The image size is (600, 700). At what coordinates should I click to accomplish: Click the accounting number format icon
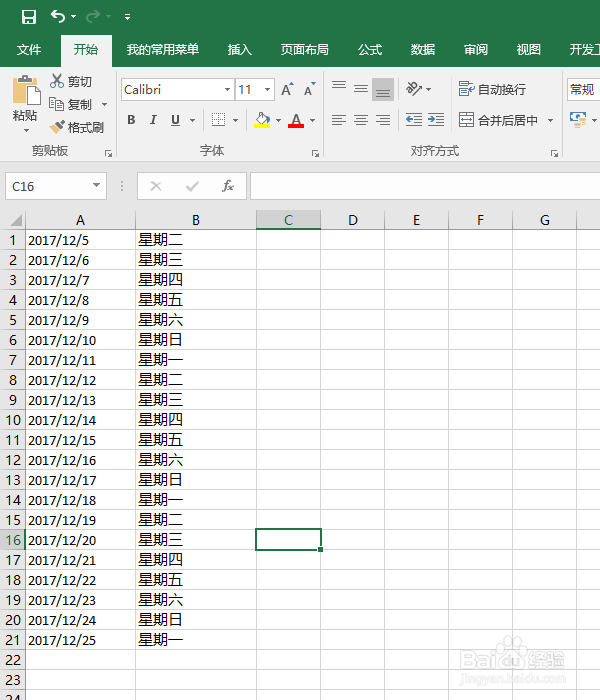click(578, 120)
